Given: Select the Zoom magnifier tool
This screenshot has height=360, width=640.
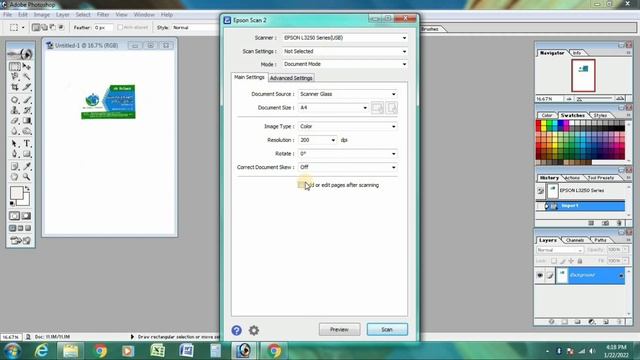Looking at the screenshot, I should tap(27, 177).
